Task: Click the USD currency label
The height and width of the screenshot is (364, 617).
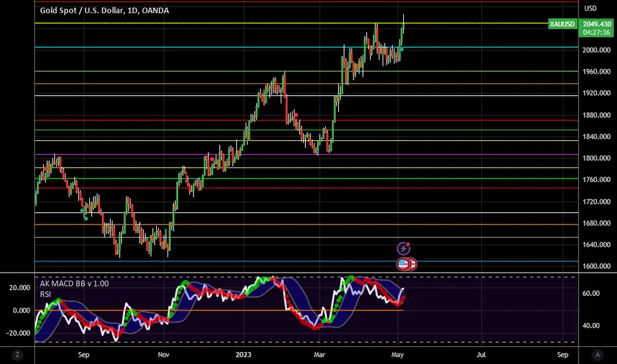Action: pos(591,8)
